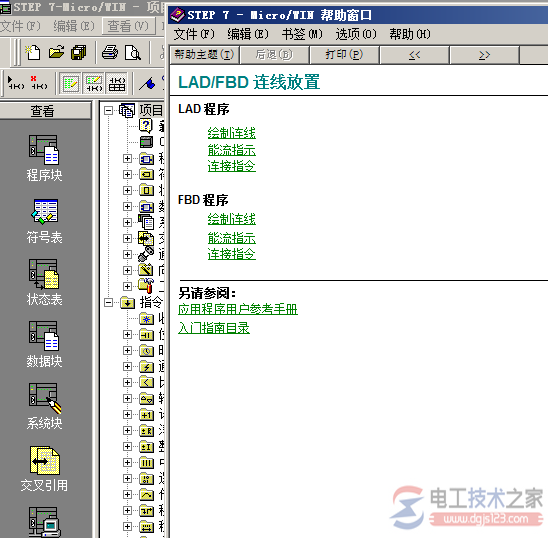The width and height of the screenshot is (548, 538).
Task: Click the New project icon in main toolbar
Action: pos(33,52)
